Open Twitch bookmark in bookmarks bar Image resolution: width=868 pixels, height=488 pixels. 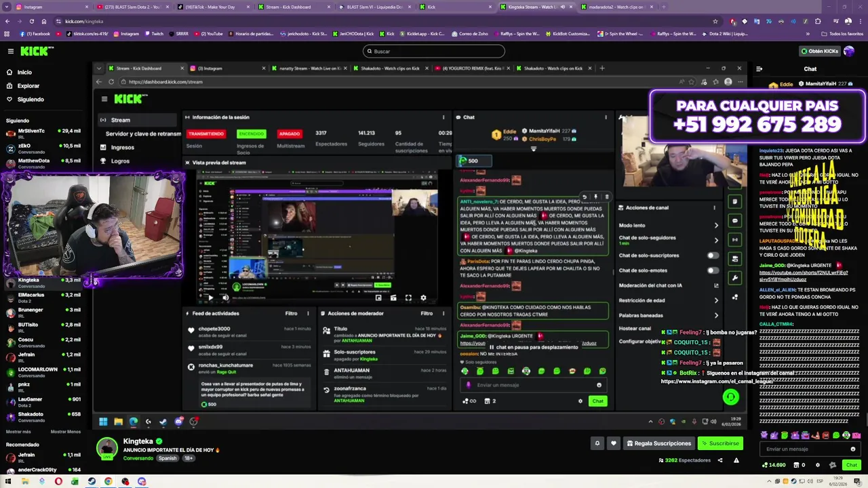tap(154, 34)
